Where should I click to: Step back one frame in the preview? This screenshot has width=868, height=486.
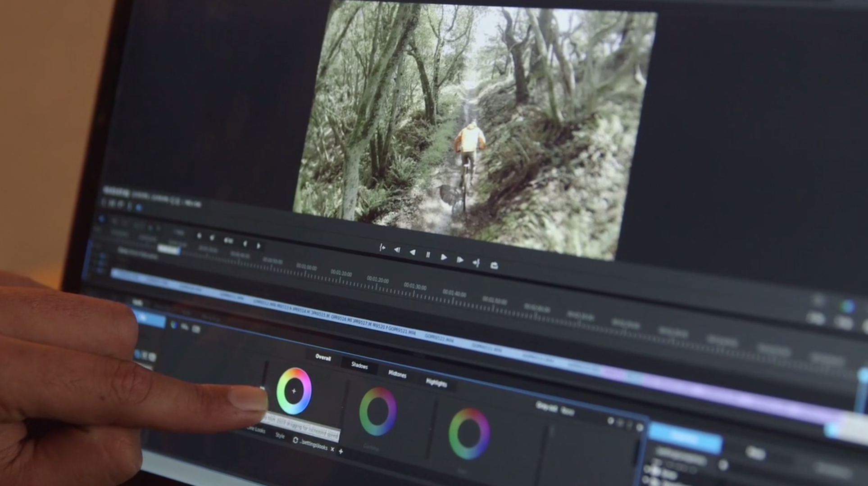pyautogui.click(x=397, y=250)
